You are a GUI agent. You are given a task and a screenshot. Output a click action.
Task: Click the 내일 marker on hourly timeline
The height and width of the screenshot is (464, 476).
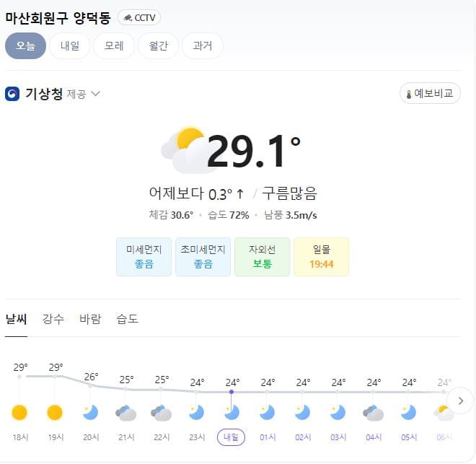click(x=231, y=437)
